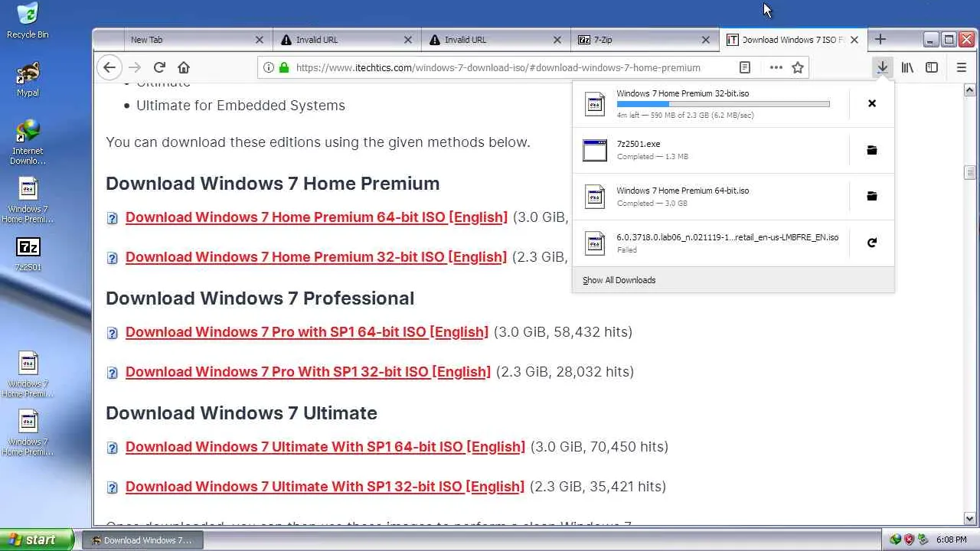Follow the Windows 7 Pro SP1 64-bit link
This screenshot has height=551, width=980.
click(307, 332)
